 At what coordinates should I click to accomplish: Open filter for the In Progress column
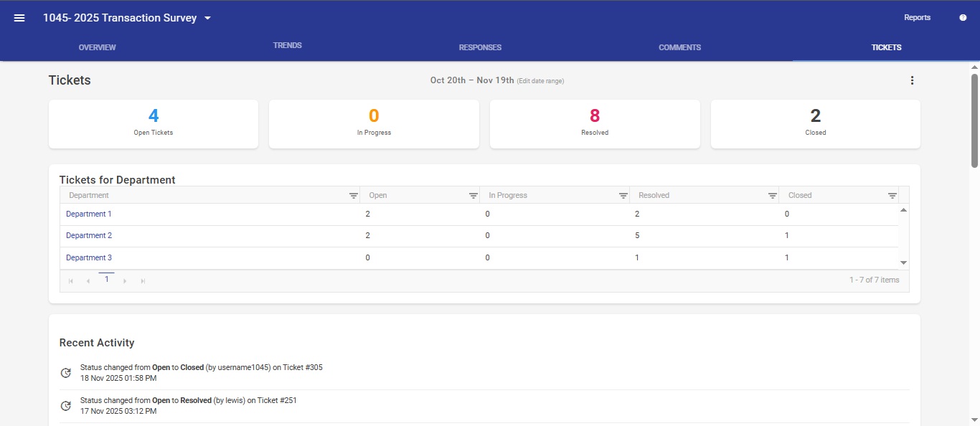tap(623, 196)
